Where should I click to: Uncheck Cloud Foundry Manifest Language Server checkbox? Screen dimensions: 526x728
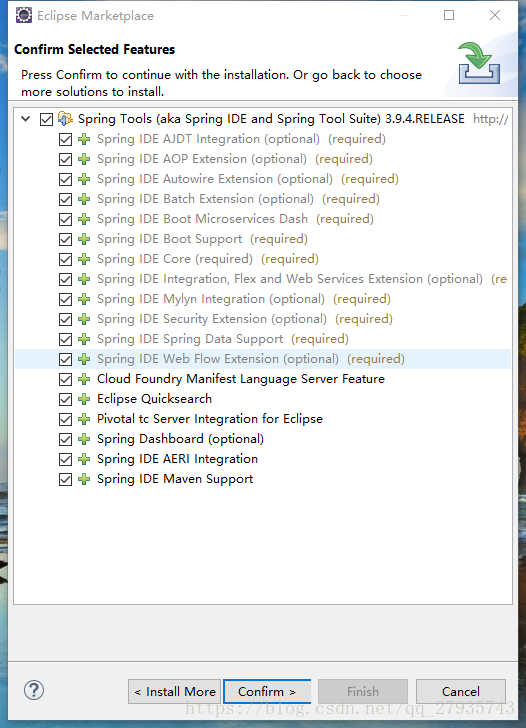(65, 379)
